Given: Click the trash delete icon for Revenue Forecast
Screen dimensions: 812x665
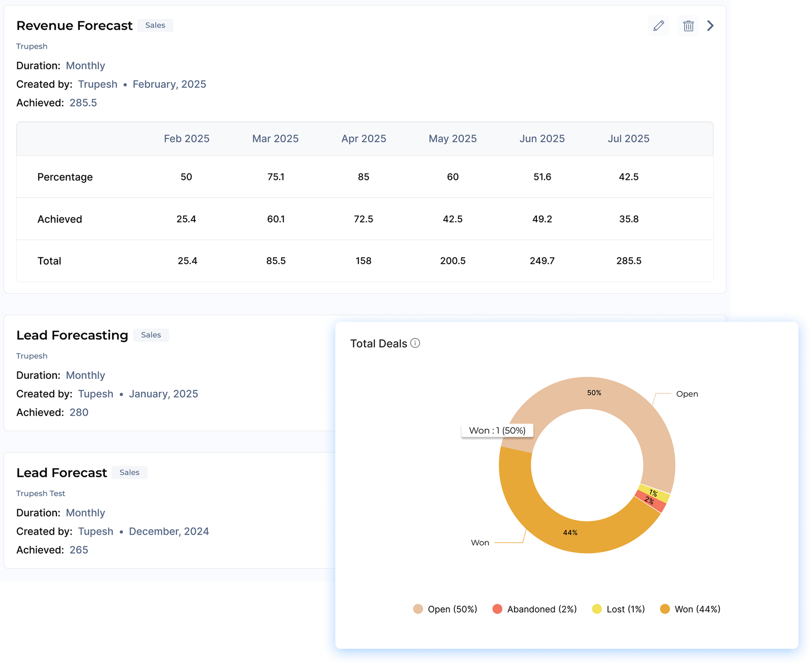Looking at the screenshot, I should (x=688, y=26).
